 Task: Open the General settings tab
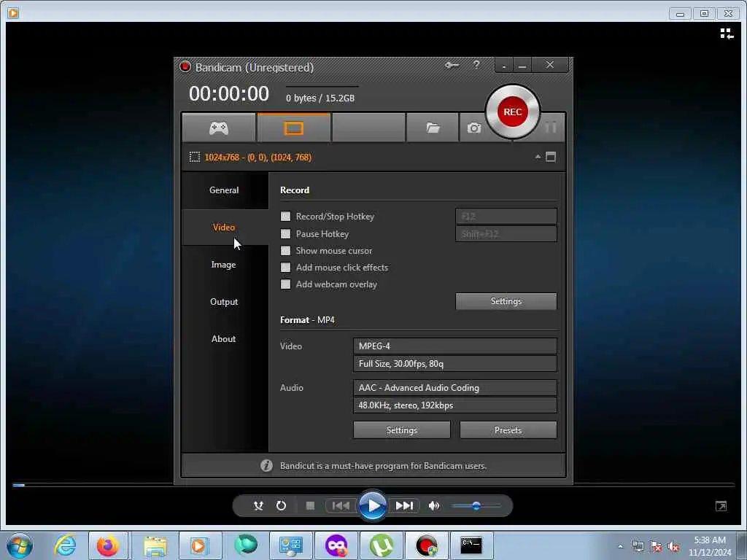pos(225,190)
